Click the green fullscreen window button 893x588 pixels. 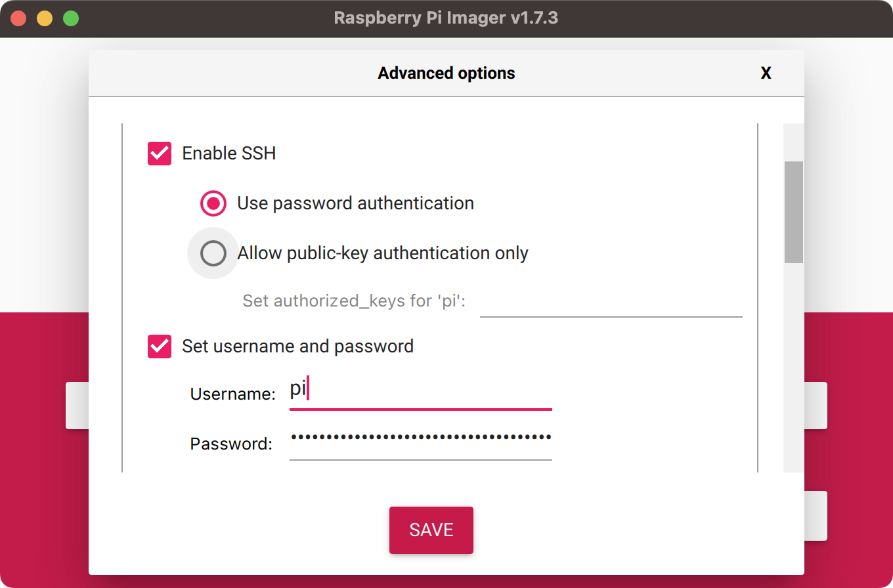pyautogui.click(x=71, y=18)
